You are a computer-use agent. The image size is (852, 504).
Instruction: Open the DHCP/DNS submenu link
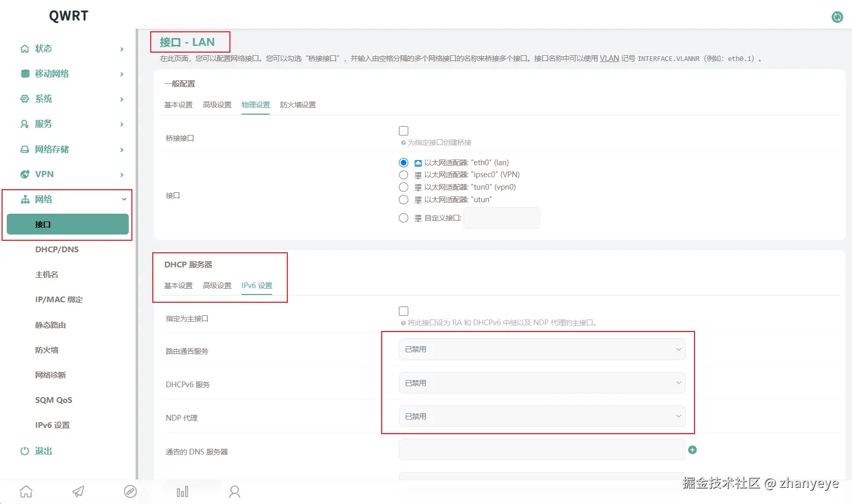57,250
